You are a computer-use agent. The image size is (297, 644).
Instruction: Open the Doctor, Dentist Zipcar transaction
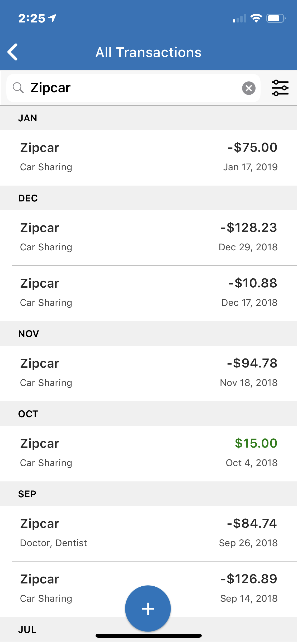pyautogui.click(x=148, y=533)
